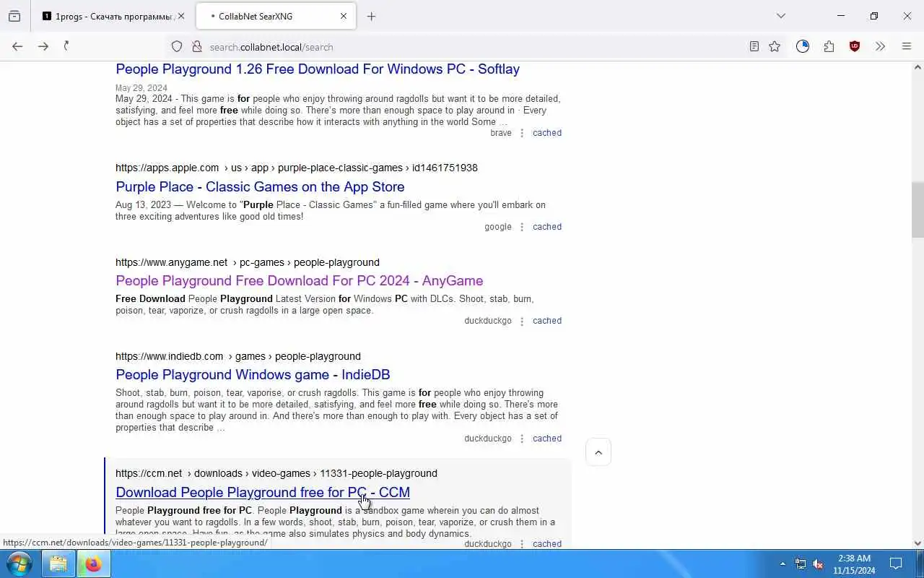Viewport: 924px width, 578px height.
Task: Open options menu for google result
Action: [x=522, y=227]
